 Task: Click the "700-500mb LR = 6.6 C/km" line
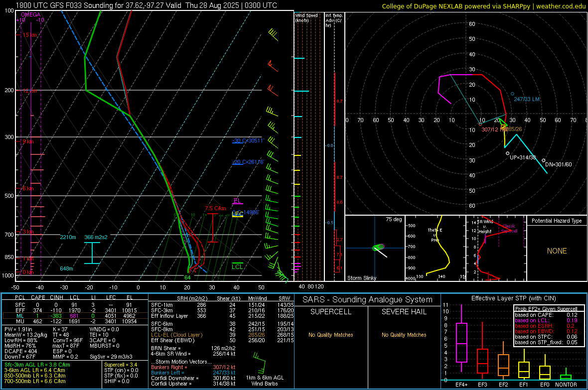click(35, 381)
